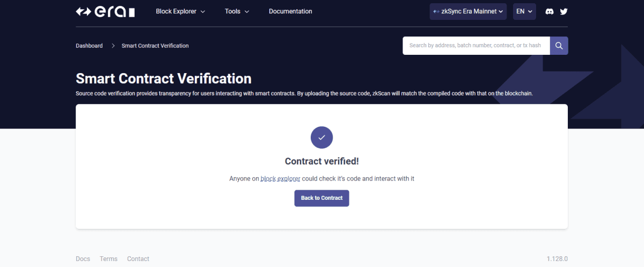Click the Back to Contract button
Screen dimensions: 644x267
pyautogui.click(x=322, y=198)
